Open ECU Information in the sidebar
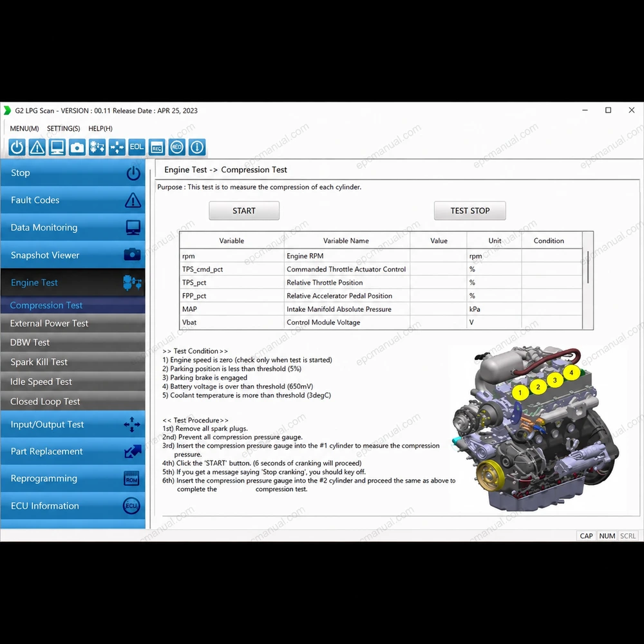The width and height of the screenshot is (644, 644). point(73,506)
